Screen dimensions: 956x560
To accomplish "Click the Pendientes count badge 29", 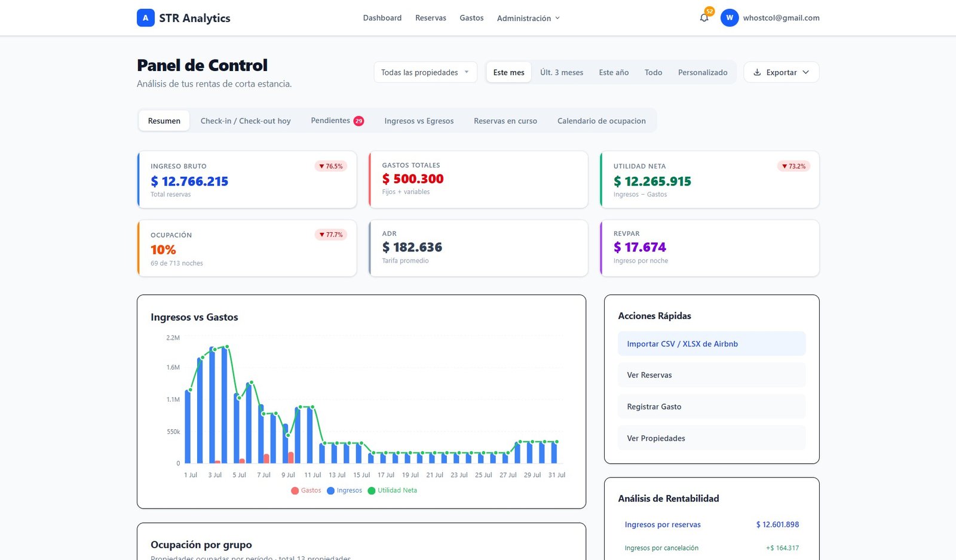I will point(358,121).
